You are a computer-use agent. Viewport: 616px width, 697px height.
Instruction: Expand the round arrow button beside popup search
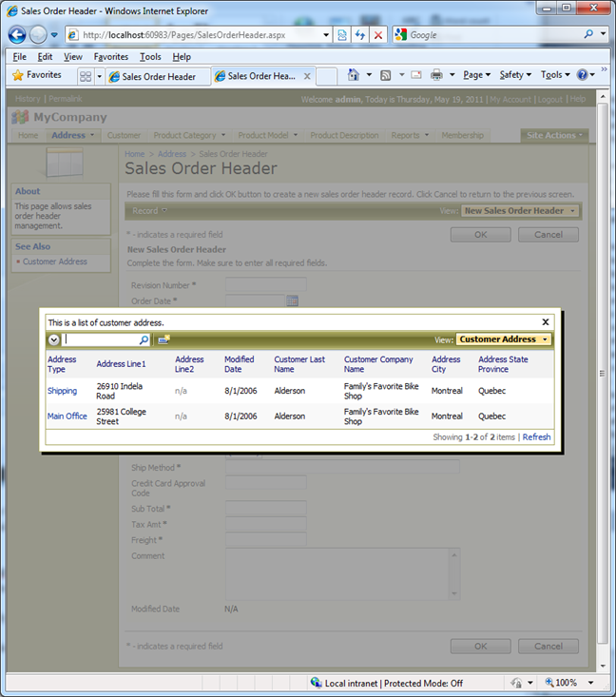point(54,339)
